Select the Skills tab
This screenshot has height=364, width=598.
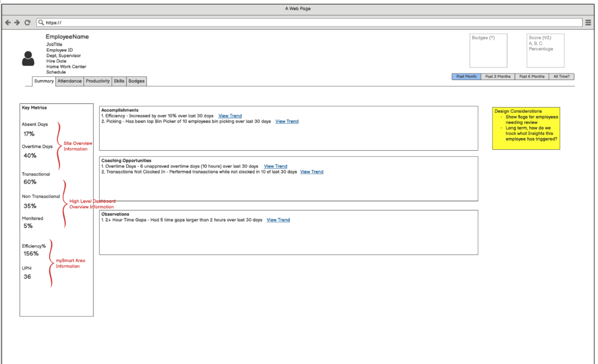coord(119,81)
